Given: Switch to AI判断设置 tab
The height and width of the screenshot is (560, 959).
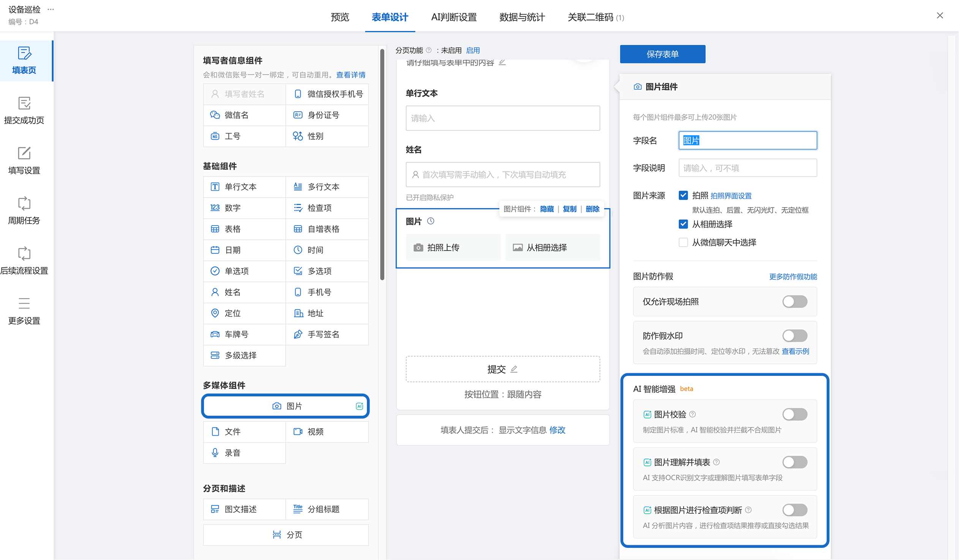Looking at the screenshot, I should point(454,17).
